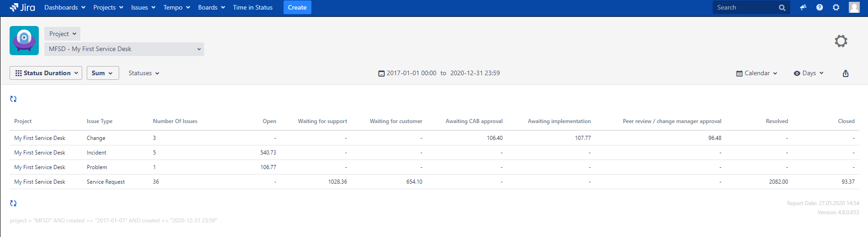This screenshot has width=868, height=237.
Task: Click the Create button
Action: tap(297, 7)
